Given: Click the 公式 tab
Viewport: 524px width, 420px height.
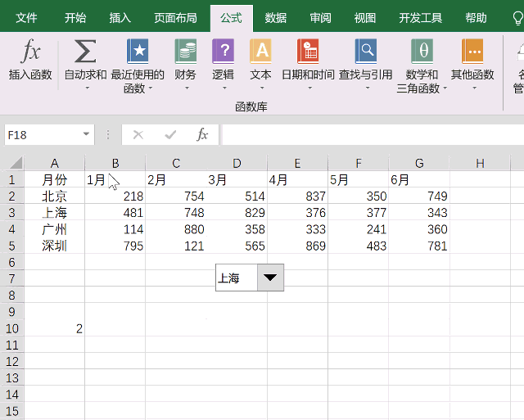Looking at the screenshot, I should 231,18.
